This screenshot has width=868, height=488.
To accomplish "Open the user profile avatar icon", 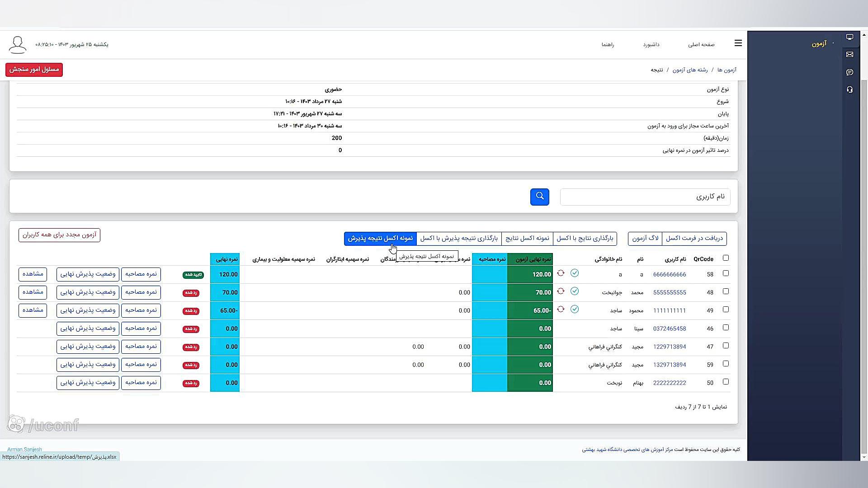I will 18,45.
